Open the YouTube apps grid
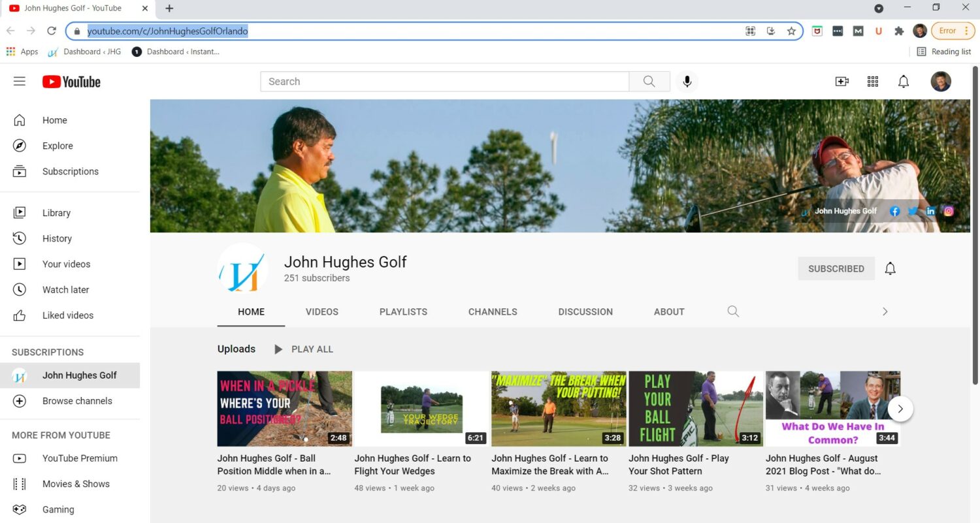 point(872,82)
